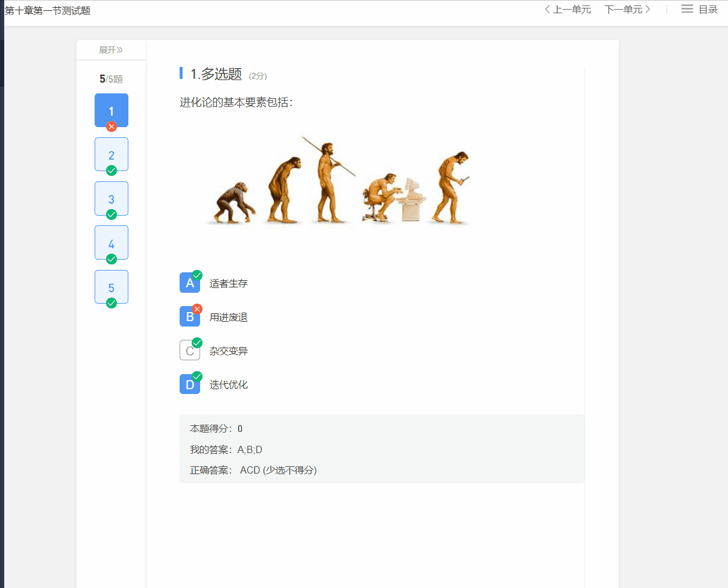Select question 3 in navigator

click(x=111, y=199)
